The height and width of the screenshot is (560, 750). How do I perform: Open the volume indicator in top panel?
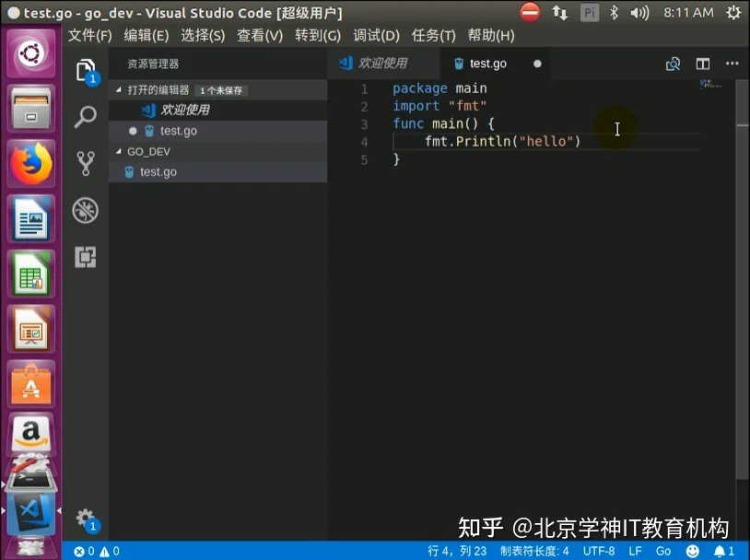[x=639, y=12]
